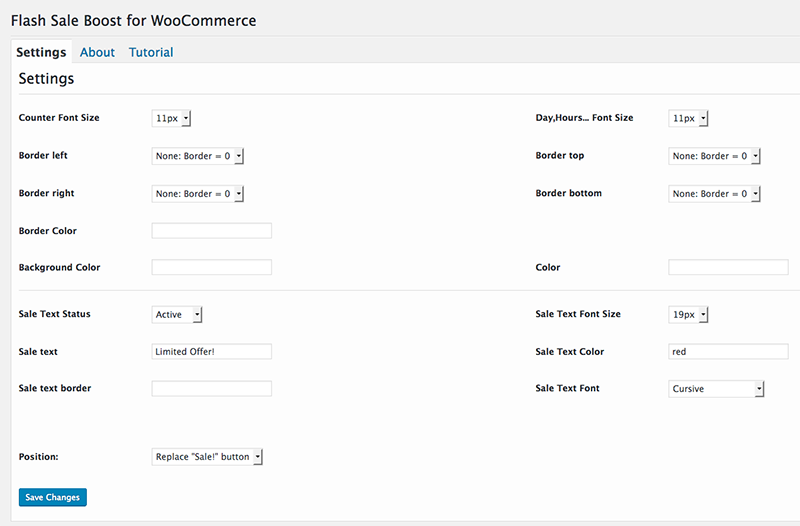Open the Sale Text Font dropdown
Image resolution: width=800 pixels, height=526 pixels.
716,389
